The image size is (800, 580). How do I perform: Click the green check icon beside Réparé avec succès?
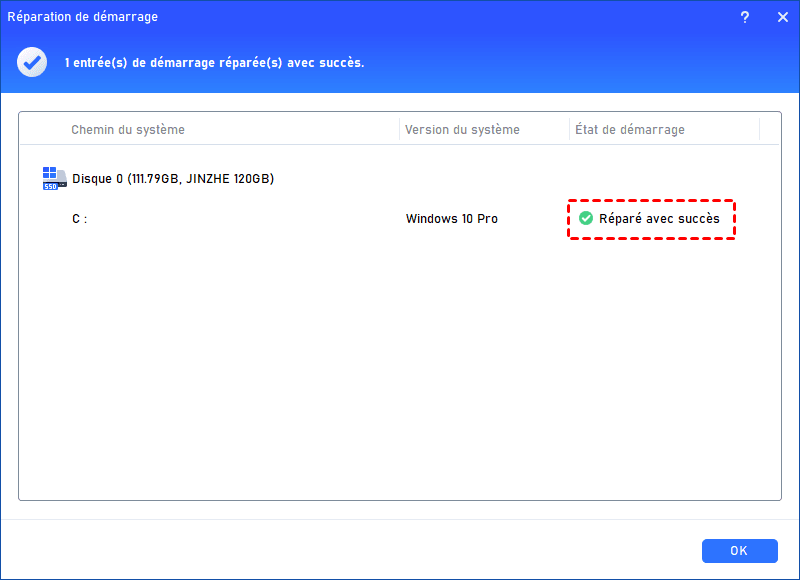586,219
